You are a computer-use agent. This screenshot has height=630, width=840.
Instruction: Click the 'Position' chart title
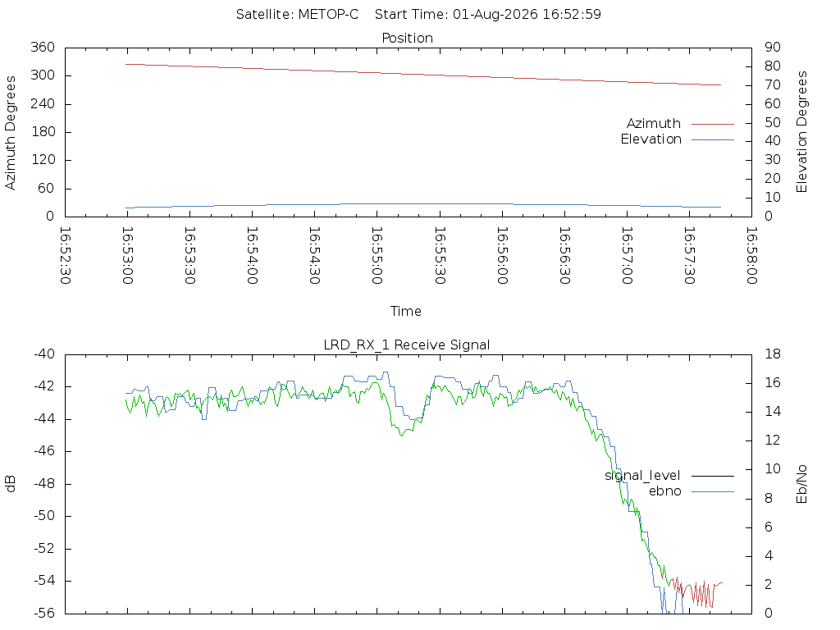click(407, 38)
